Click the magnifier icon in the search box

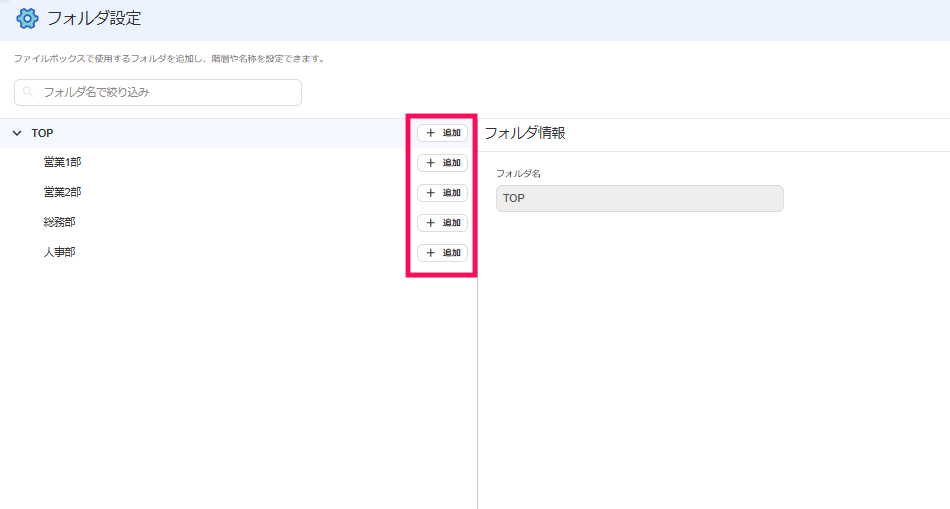coord(28,92)
